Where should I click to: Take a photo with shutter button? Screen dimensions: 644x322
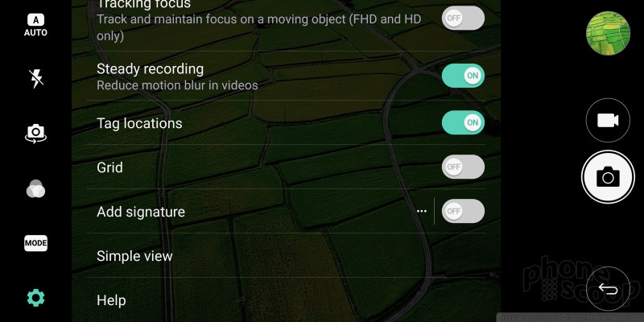coord(608,177)
